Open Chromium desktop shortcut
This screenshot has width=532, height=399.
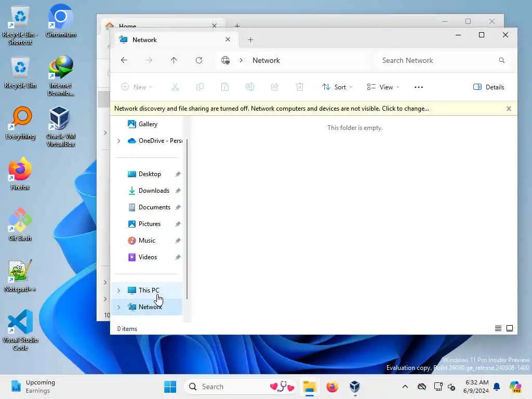point(61,21)
